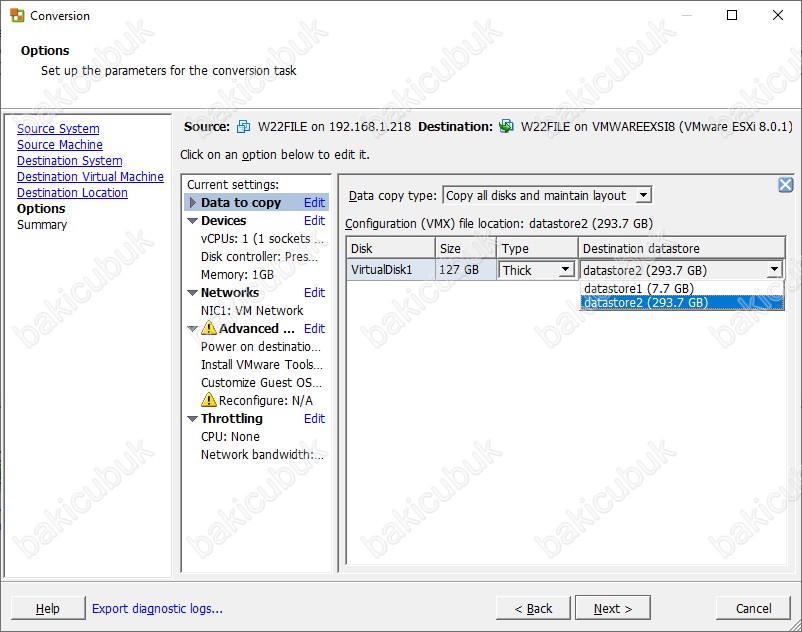Select the Memory: 1GB row

point(237,275)
